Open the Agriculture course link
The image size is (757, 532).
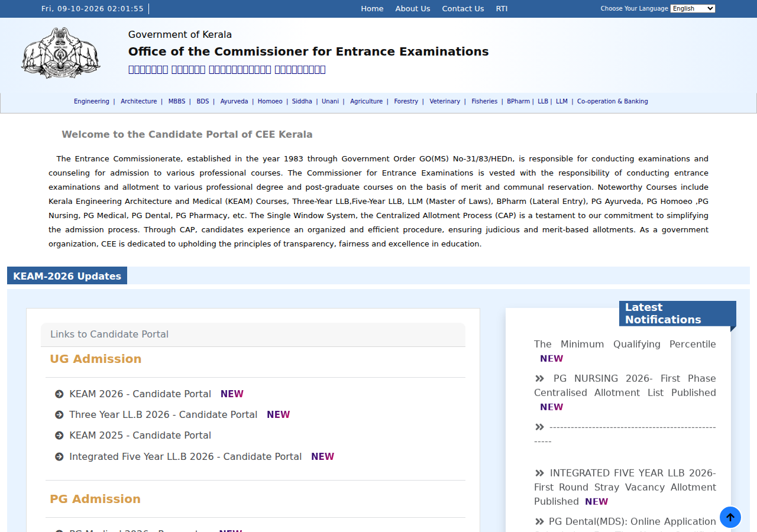(367, 102)
